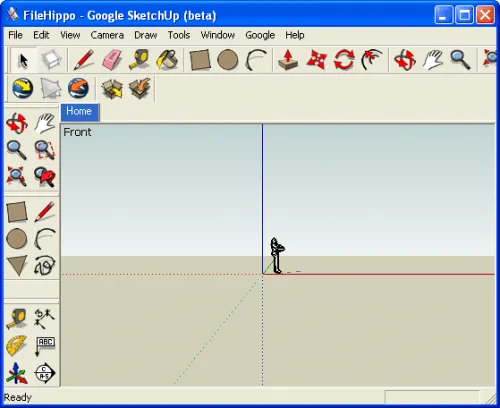Select Pan hand in top toolbar
Viewport: 500px width, 408px height.
point(433,60)
